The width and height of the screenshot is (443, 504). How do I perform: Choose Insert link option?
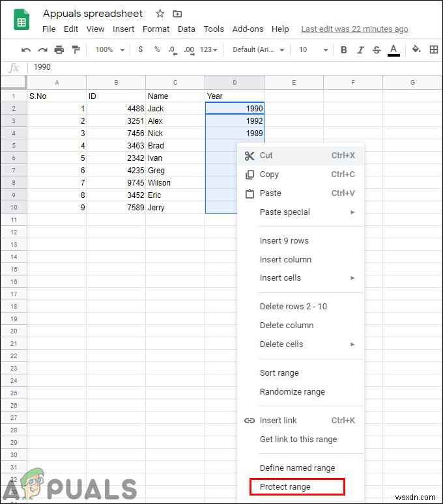click(300, 421)
